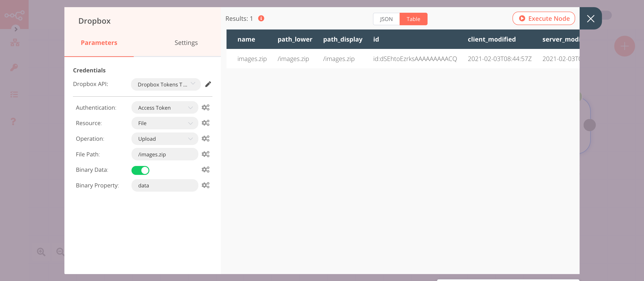The width and height of the screenshot is (644, 281).
Task: Switch to the Settings tab
Action: (186, 43)
